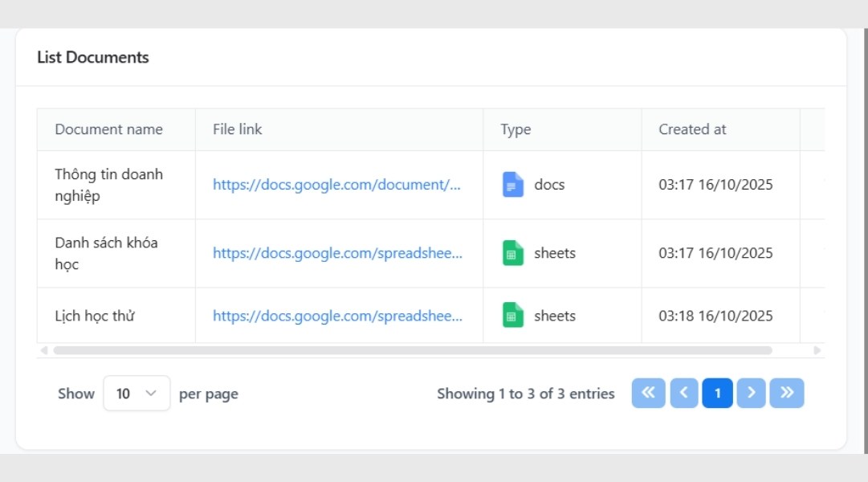
Task: Open Thông tin doanh nghiệp document link
Action: coord(337,185)
